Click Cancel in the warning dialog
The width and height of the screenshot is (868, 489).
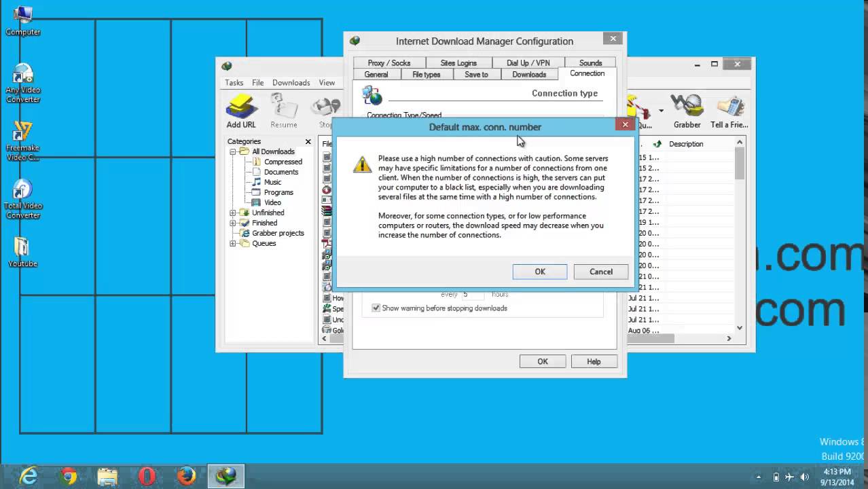point(601,272)
